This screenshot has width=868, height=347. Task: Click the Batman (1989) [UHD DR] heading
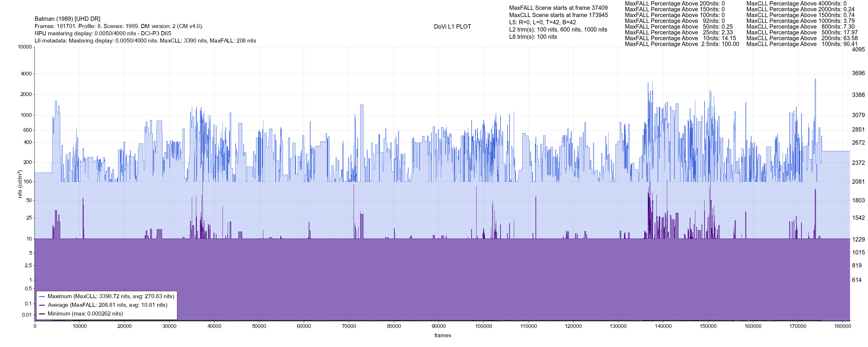click(x=67, y=19)
